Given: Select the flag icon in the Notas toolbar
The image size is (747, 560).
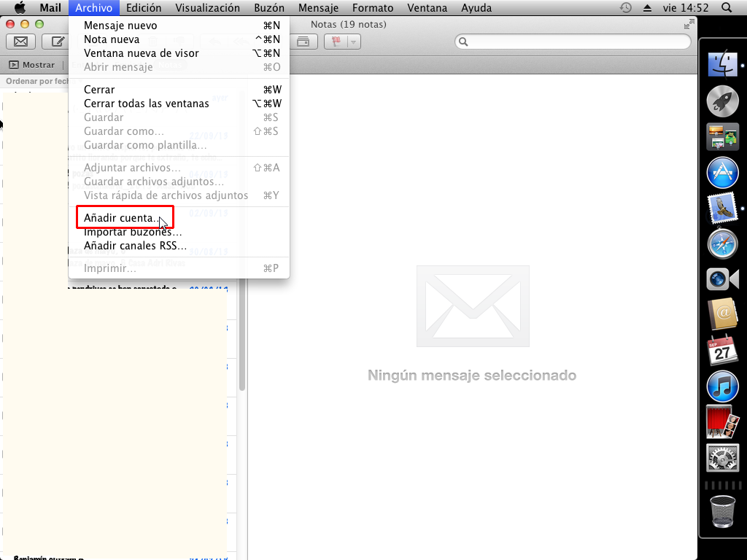Looking at the screenshot, I should (x=337, y=42).
